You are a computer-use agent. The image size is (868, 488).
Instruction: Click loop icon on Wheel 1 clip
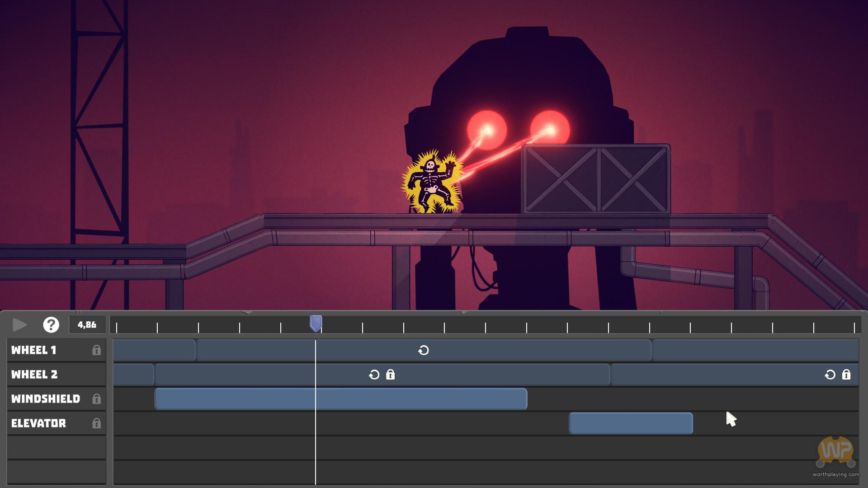(x=424, y=350)
